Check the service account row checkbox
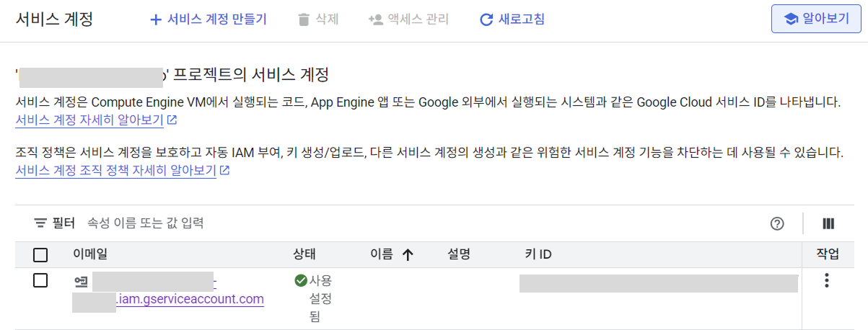 coord(40,280)
